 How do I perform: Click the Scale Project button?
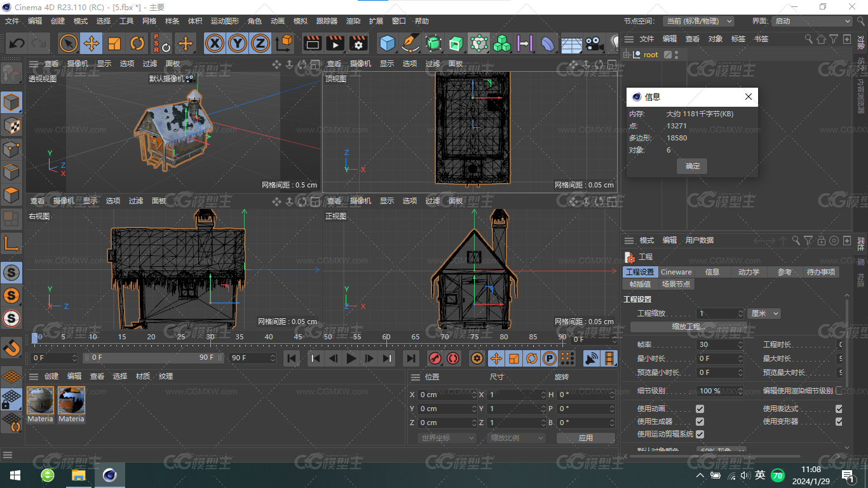tap(689, 327)
